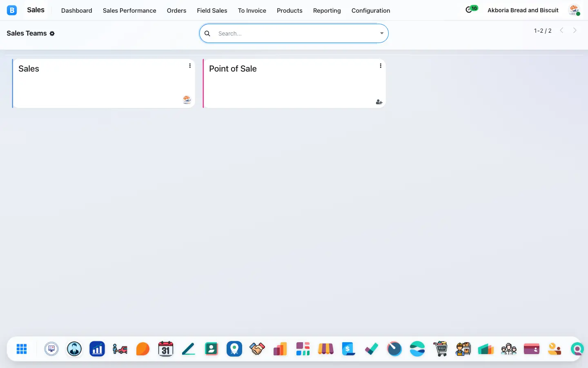Screen dimensions: 588x368
Task: Go to the Dashboard menu item
Action: [x=77, y=11]
